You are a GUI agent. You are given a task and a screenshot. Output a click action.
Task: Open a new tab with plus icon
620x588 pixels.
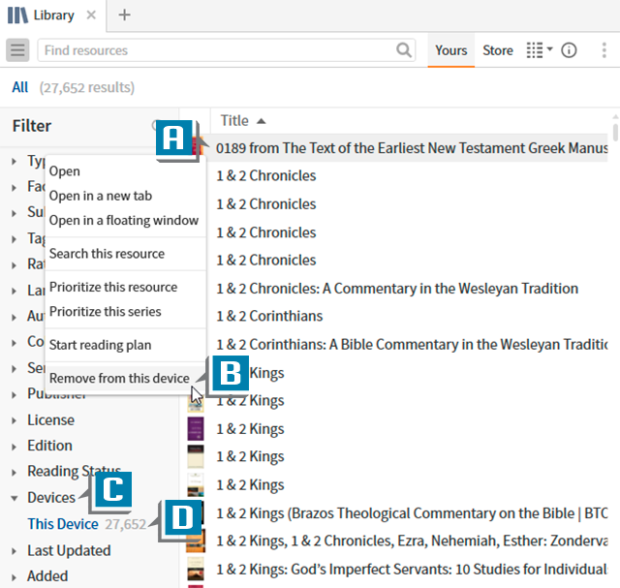tap(124, 15)
